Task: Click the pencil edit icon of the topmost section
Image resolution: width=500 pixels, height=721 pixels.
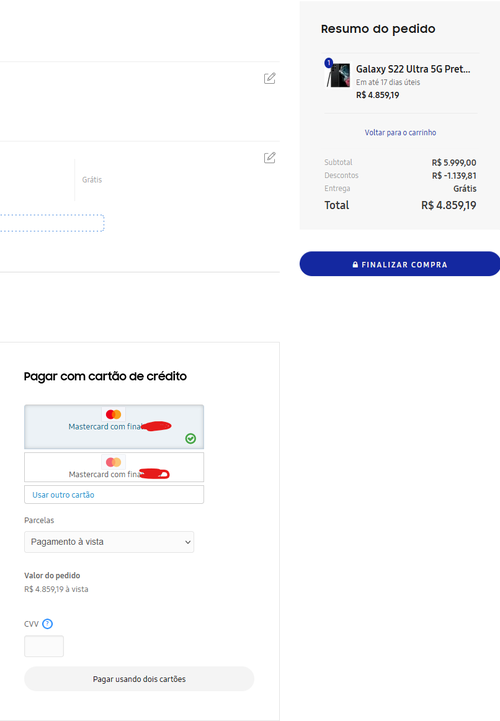Action: [x=270, y=78]
